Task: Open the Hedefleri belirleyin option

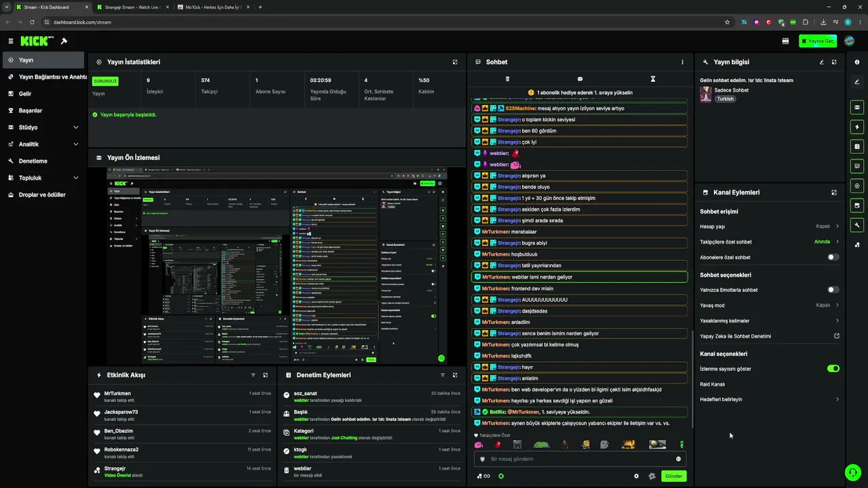Action: tap(770, 399)
